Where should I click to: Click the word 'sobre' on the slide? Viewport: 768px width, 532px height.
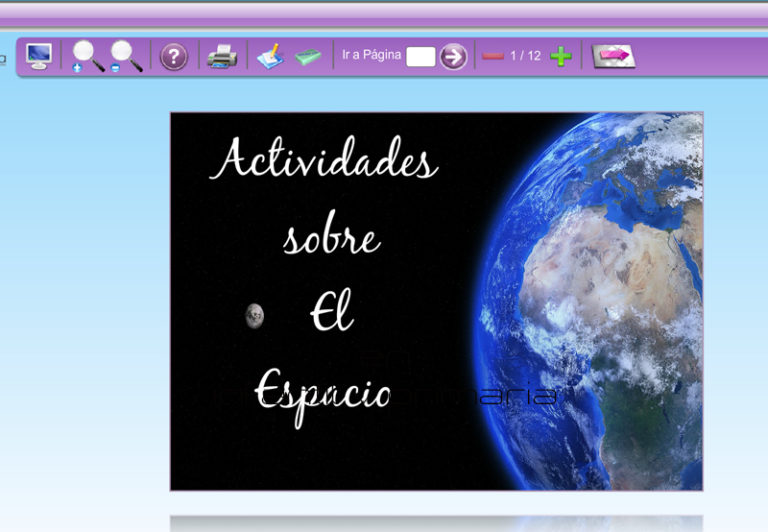pyautogui.click(x=331, y=238)
